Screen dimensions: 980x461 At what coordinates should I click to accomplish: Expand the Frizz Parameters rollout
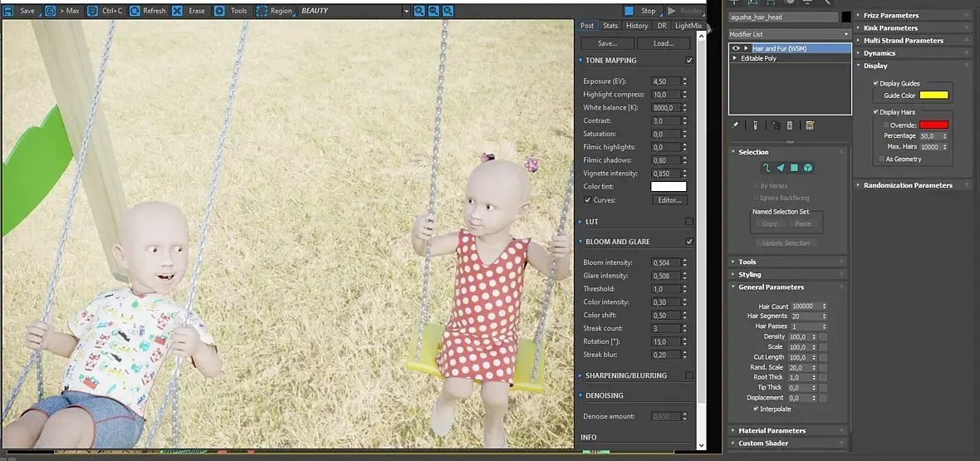[x=893, y=15]
